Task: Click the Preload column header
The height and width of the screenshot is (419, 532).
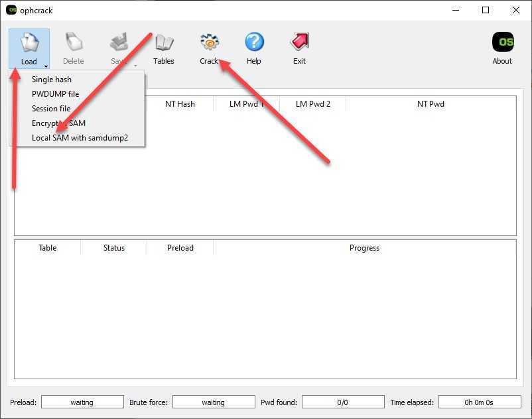Action: [x=180, y=248]
